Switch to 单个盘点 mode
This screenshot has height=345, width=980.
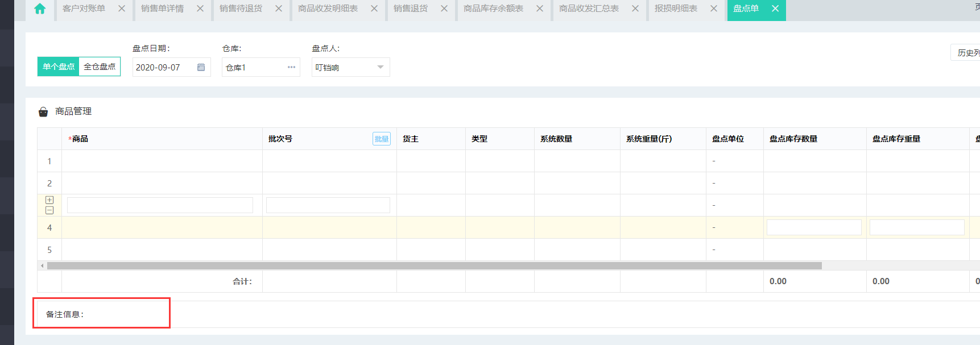tap(59, 66)
